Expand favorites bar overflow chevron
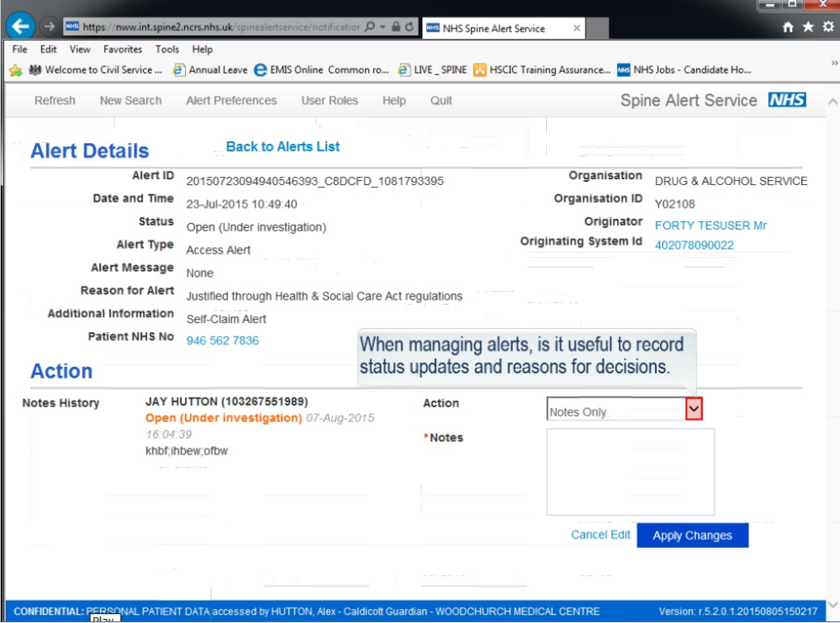Screen dimensions: 840x623 pos(833,63)
